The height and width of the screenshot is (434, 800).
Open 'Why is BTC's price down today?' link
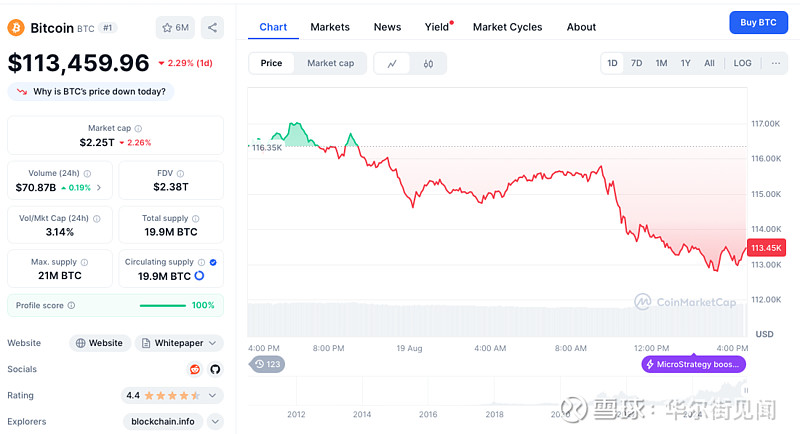pos(91,91)
